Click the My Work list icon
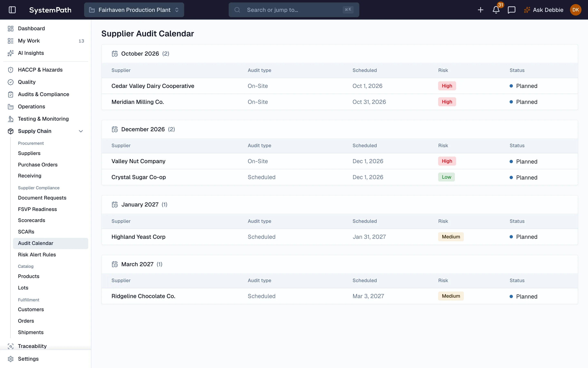The width and height of the screenshot is (588, 368). tap(10, 41)
